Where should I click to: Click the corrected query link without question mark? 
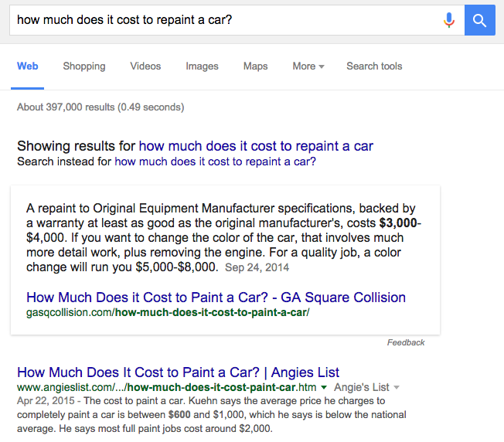(256, 146)
